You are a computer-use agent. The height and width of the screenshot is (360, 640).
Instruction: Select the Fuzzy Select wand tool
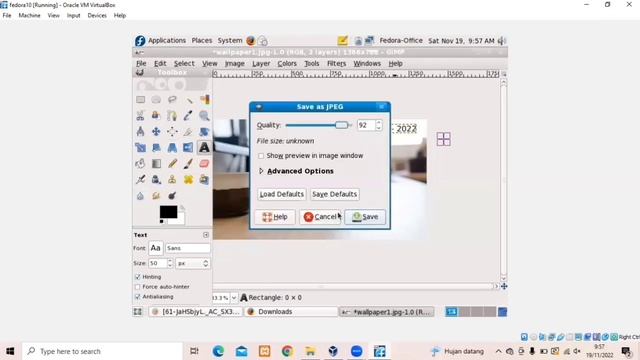[188, 100]
